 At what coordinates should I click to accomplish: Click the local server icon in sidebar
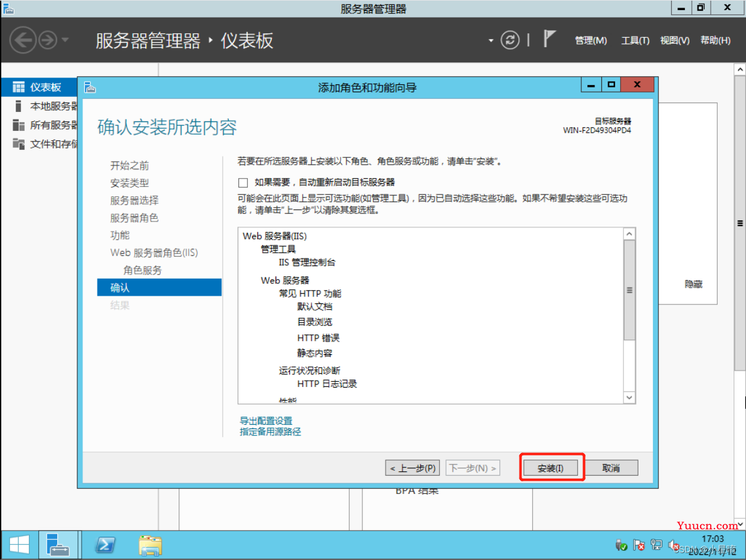pos(18,106)
